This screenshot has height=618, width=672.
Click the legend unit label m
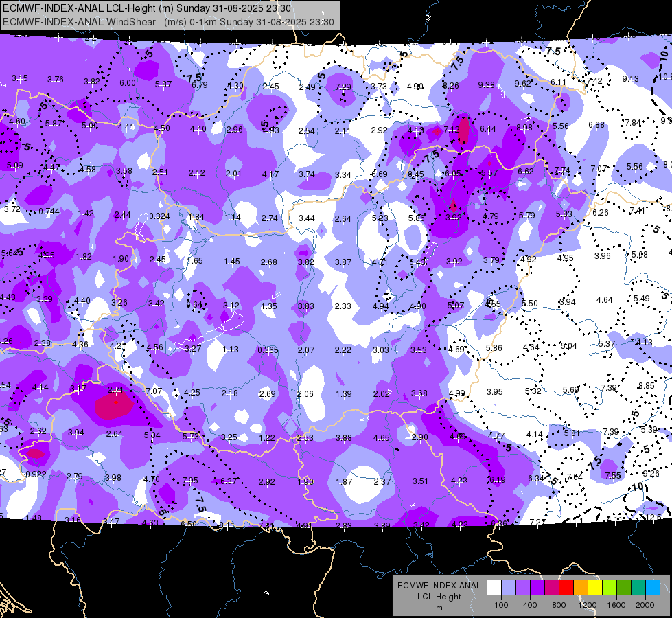[x=439, y=608]
